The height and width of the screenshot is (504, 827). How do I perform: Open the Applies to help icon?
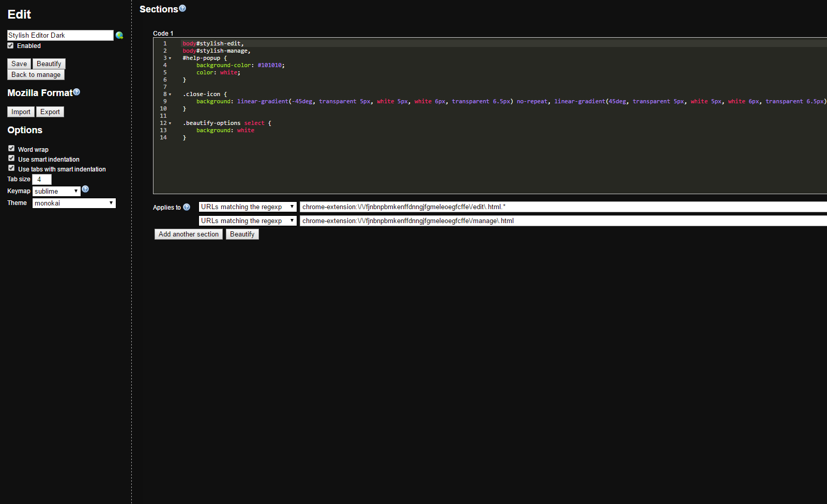point(187,207)
